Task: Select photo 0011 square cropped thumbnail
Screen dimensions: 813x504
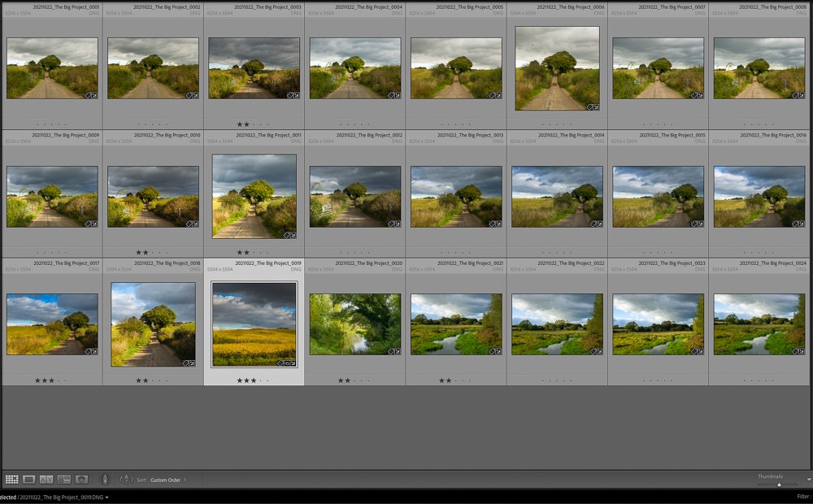Action: tap(254, 196)
